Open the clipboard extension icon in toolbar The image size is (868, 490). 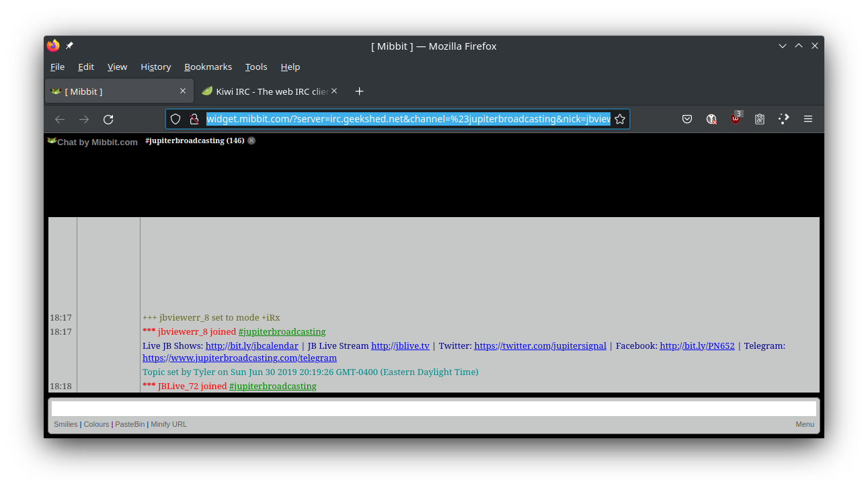coord(760,119)
